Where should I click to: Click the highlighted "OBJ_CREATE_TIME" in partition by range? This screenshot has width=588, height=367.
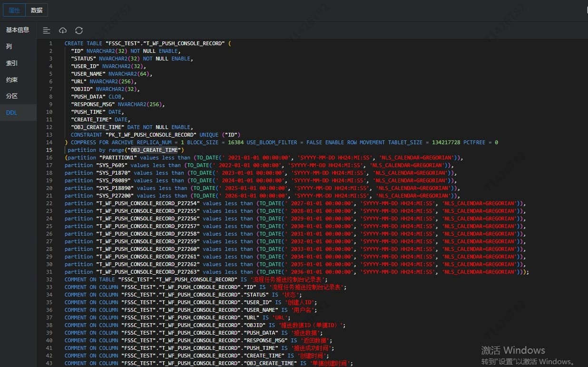click(155, 150)
